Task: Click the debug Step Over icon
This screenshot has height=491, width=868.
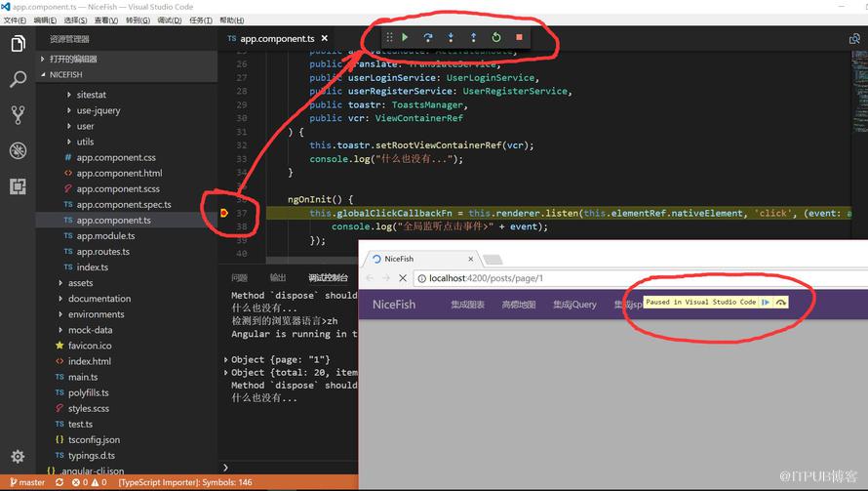Action: point(428,37)
